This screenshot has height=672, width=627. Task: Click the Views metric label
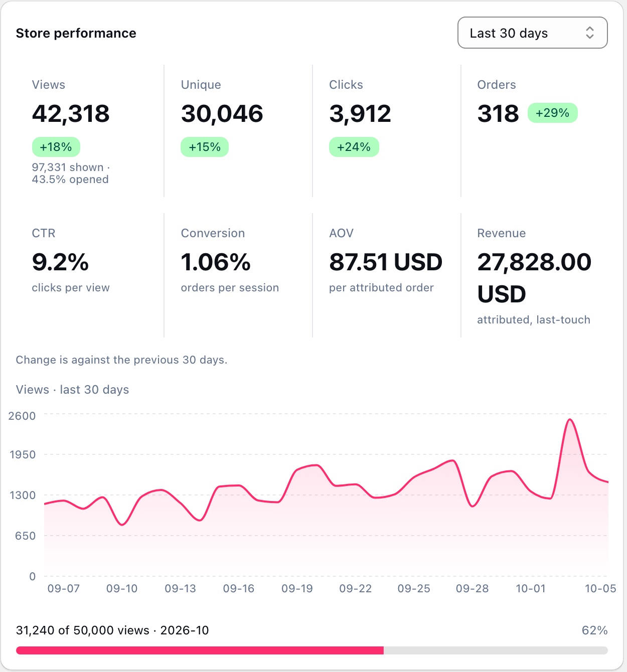[x=49, y=85]
